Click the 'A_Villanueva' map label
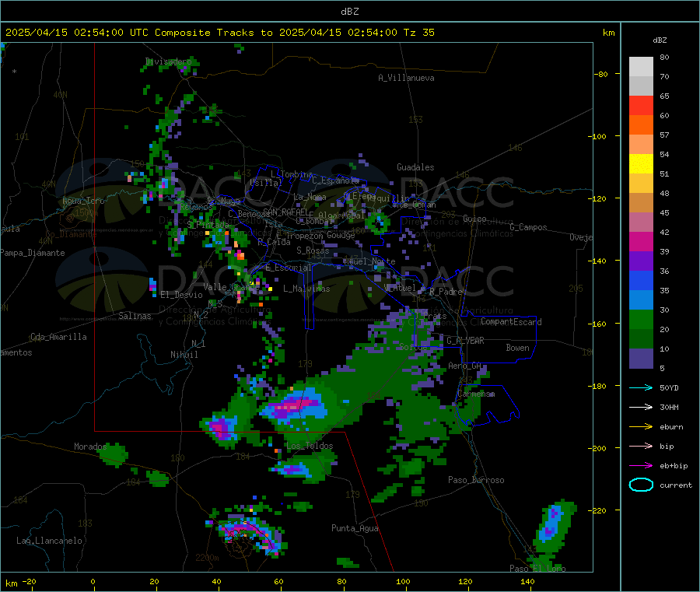Viewport: 700px width, 592px height. (406, 78)
